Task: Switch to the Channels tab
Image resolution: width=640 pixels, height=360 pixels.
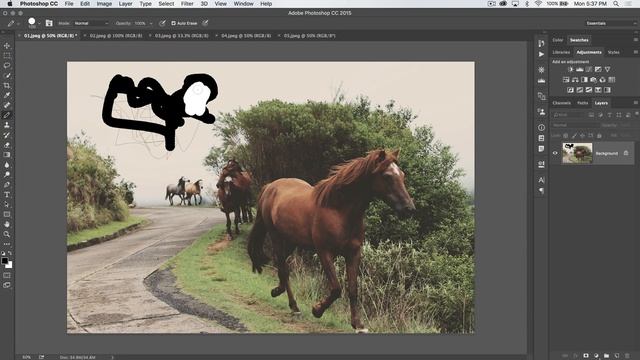Action: click(562, 103)
